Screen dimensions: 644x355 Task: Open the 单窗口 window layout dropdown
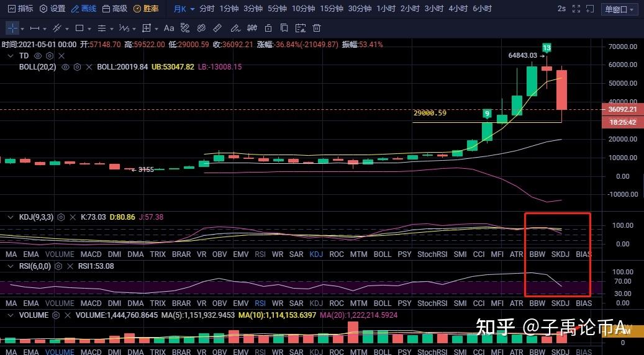pyautogui.click(x=619, y=9)
